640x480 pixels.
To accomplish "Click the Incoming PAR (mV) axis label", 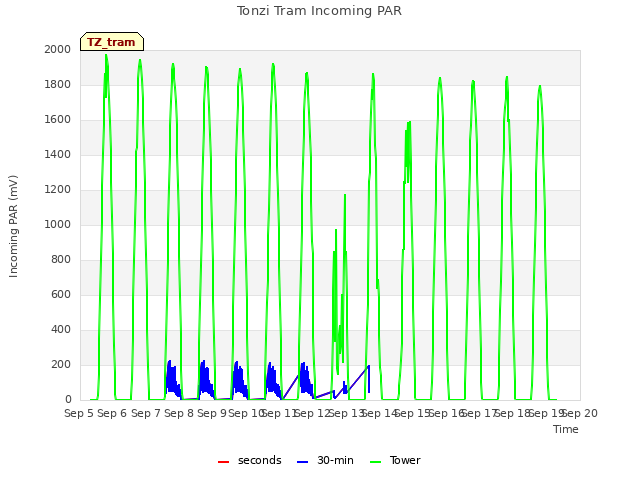I will (13, 227).
